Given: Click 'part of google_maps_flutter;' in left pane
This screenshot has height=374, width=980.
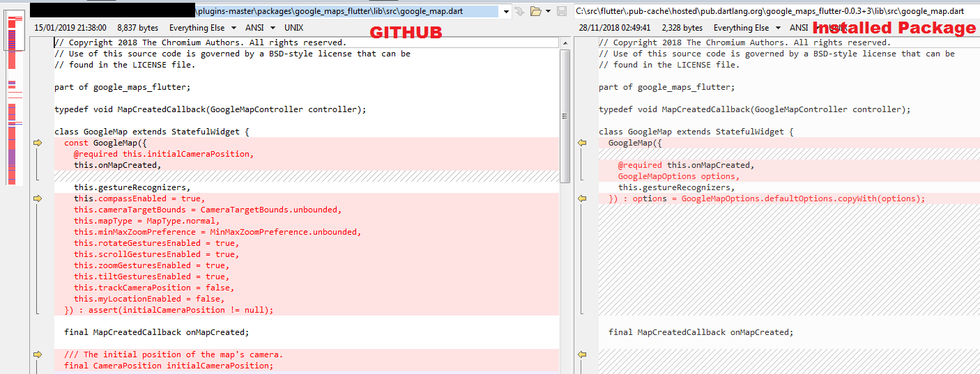Looking at the screenshot, I should tap(122, 87).
